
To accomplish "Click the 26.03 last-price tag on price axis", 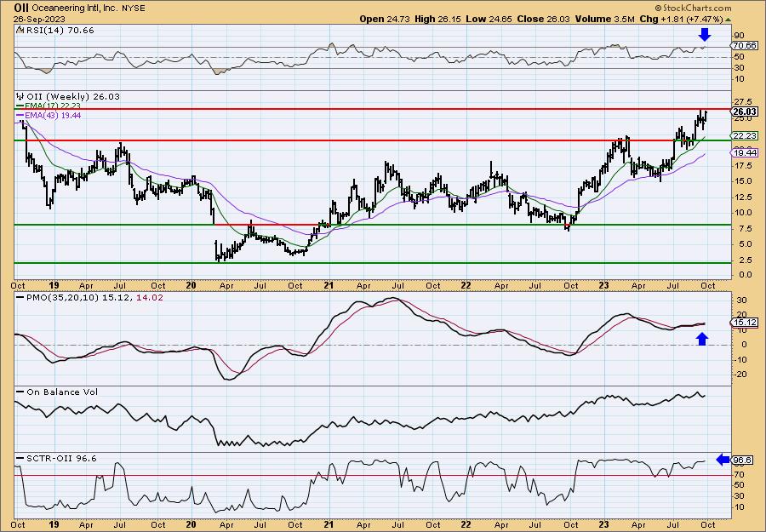I will pos(745,112).
